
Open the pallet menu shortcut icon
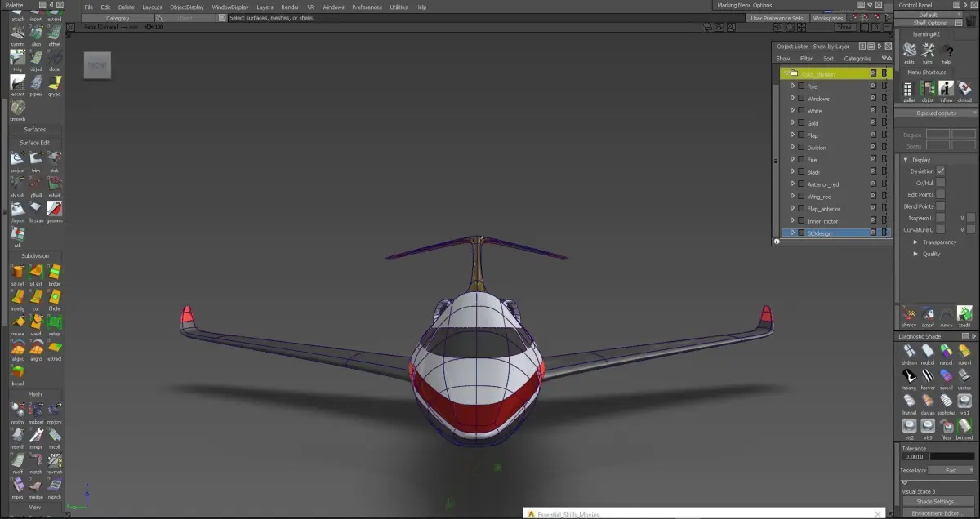point(909,91)
